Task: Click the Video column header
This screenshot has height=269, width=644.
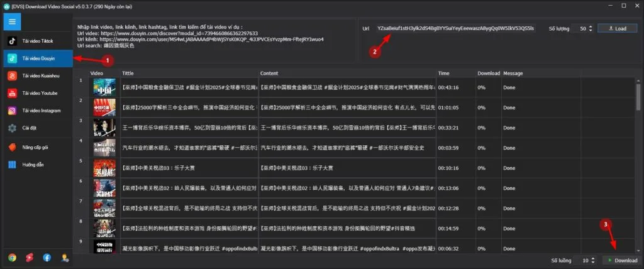Action: 104,73
